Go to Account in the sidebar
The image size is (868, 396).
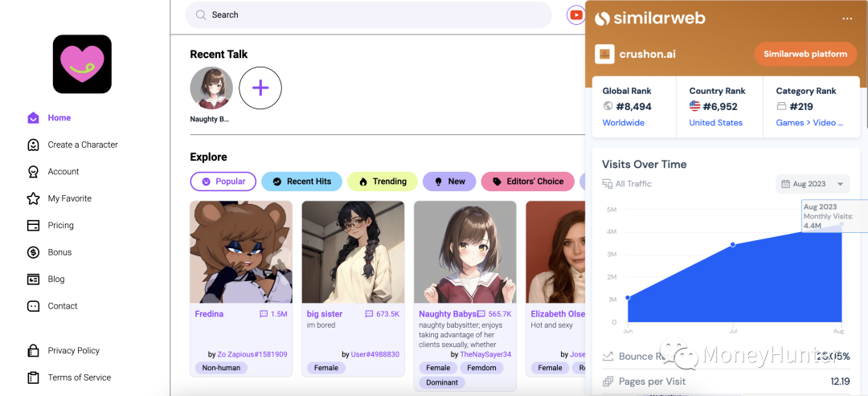[x=63, y=171]
